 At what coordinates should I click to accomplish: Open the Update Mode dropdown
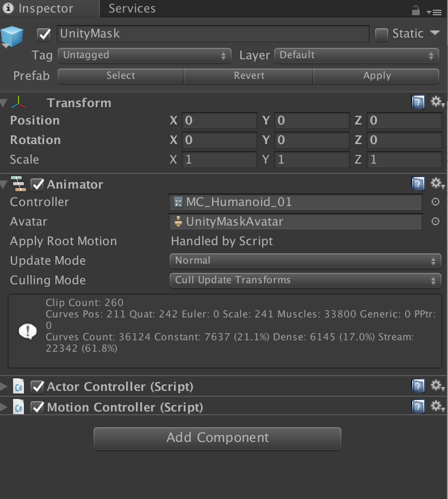pyautogui.click(x=304, y=260)
